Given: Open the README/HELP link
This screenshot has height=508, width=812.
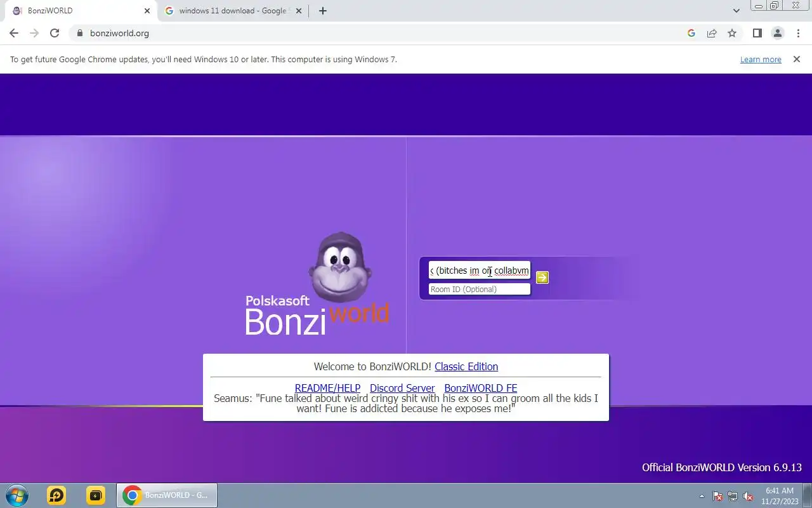Looking at the screenshot, I should (x=327, y=388).
